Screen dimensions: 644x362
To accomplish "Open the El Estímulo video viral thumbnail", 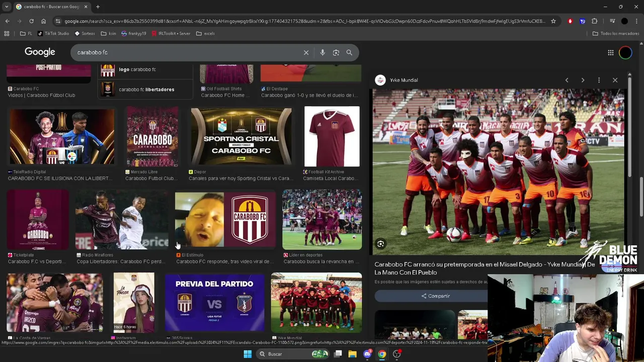I will pos(225,220).
